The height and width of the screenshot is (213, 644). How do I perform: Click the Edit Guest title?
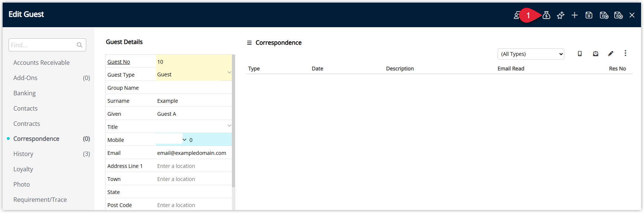pos(26,14)
